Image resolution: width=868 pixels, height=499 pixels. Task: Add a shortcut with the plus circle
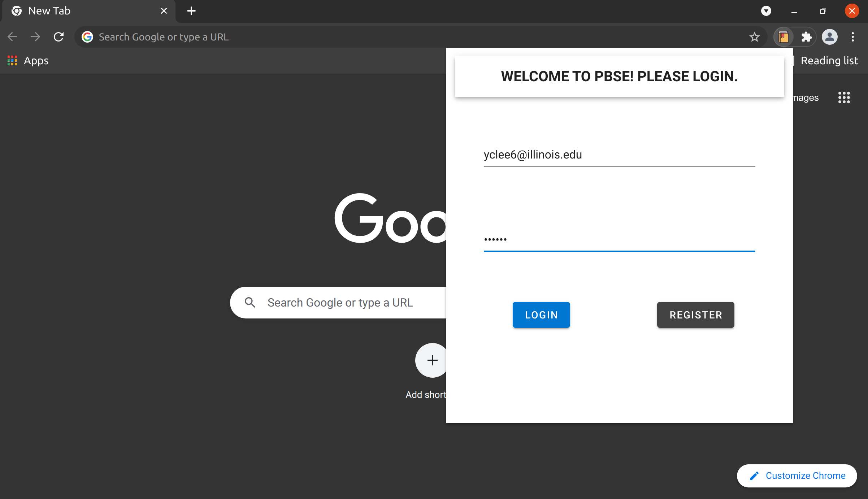point(431,360)
